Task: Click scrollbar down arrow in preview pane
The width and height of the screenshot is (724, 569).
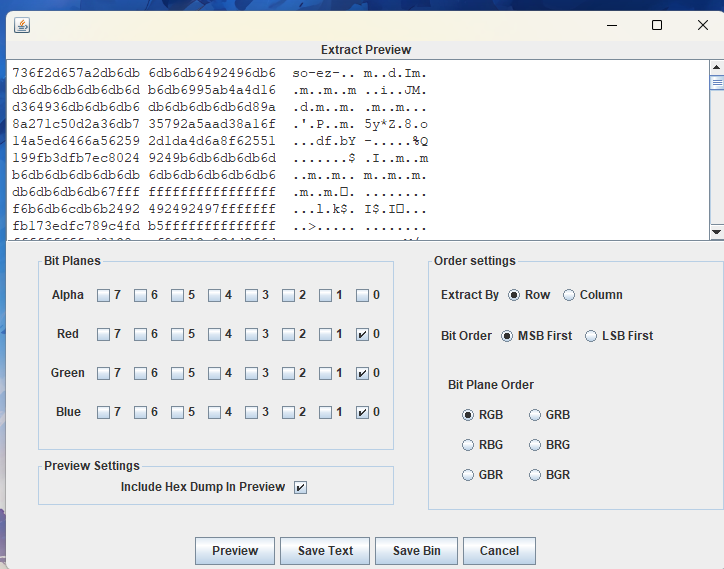Action: 717,232
